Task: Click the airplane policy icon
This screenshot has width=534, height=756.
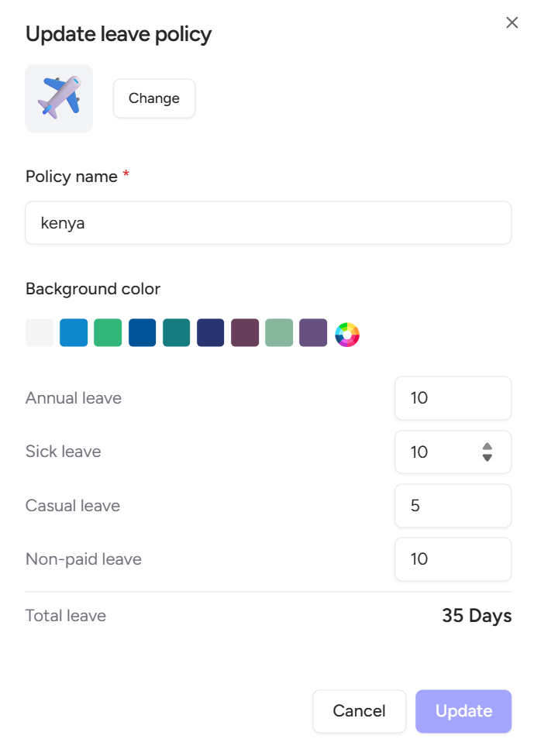Action: pos(59,98)
